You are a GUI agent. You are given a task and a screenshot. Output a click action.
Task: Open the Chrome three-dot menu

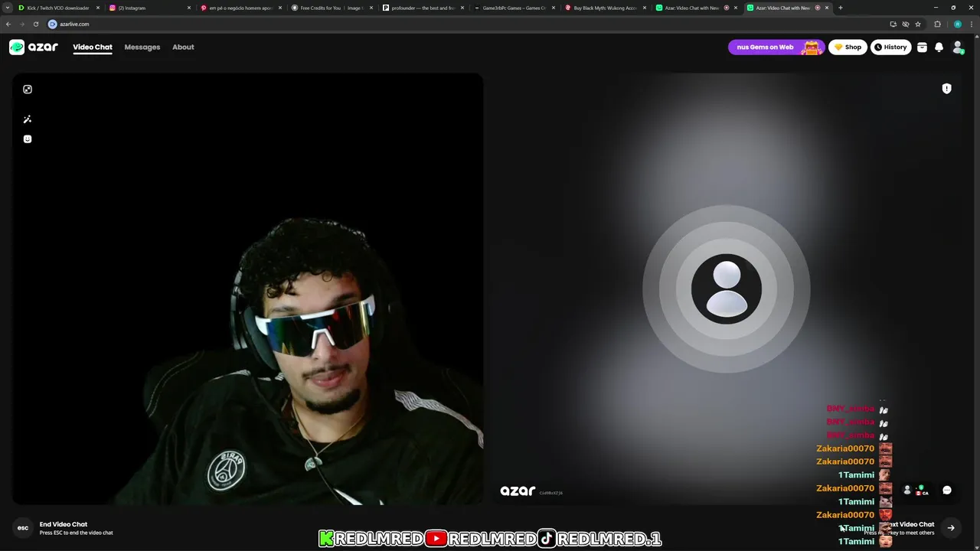click(x=972, y=24)
